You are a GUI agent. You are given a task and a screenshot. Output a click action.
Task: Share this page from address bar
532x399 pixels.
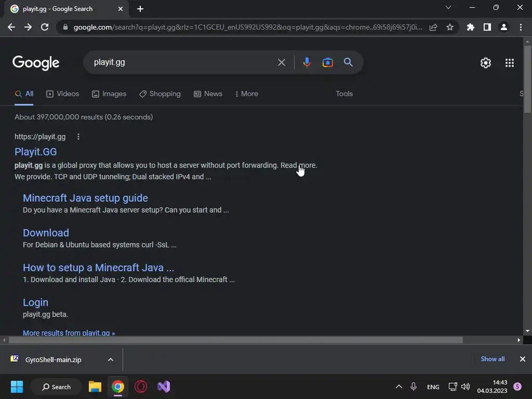point(433,27)
